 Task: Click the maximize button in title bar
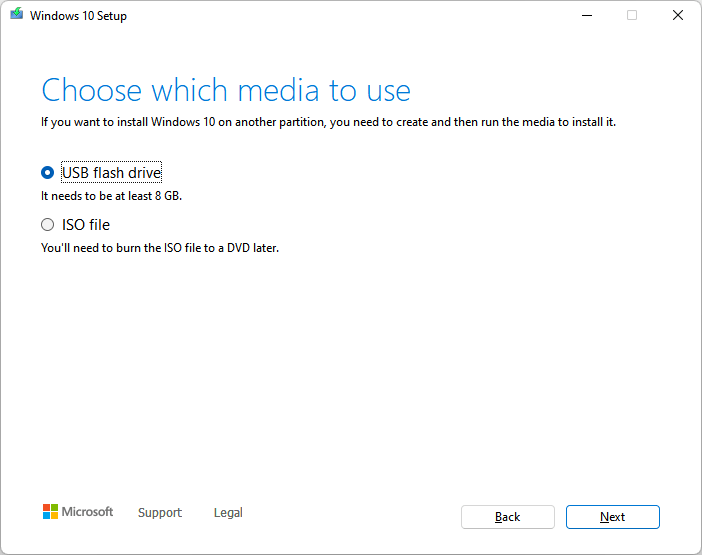[x=632, y=16]
